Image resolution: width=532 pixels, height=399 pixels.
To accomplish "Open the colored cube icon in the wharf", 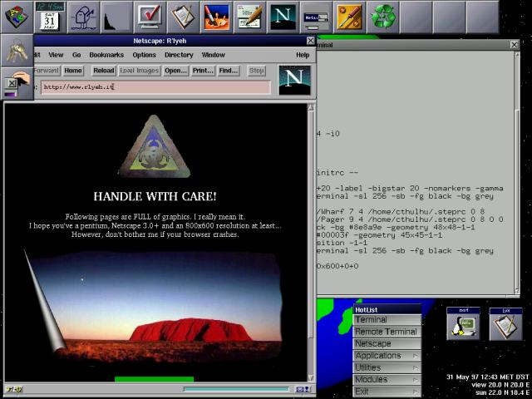I will click(x=17, y=17).
